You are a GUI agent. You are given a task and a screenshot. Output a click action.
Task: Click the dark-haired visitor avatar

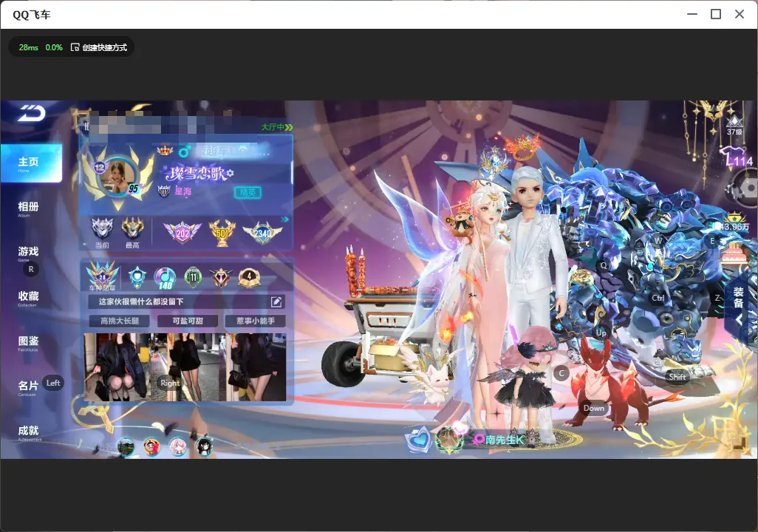tap(205, 446)
